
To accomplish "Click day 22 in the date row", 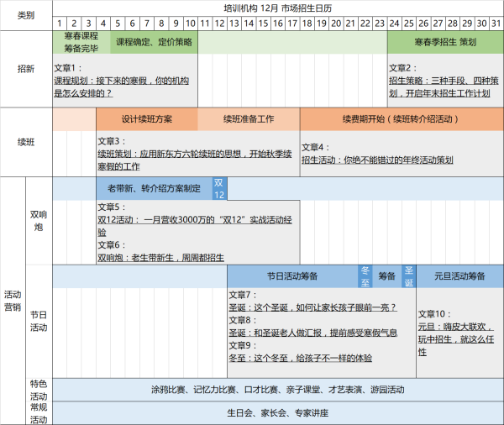I will 365,24.
